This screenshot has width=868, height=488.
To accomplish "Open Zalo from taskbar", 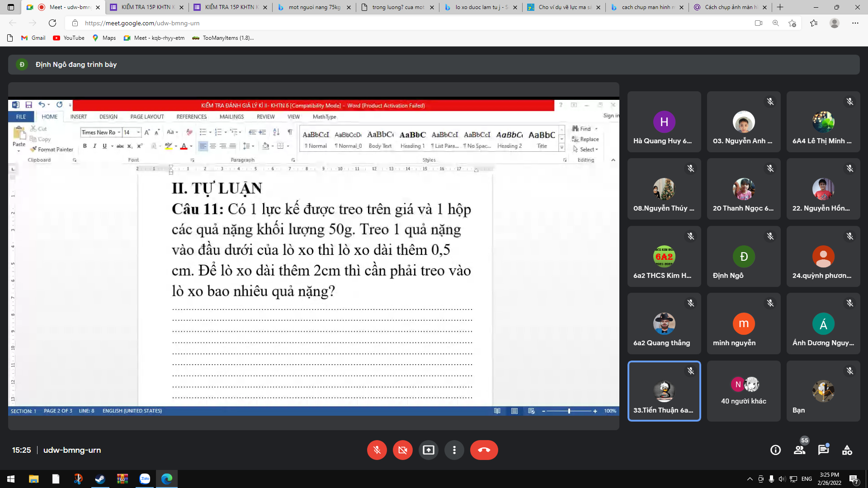I will tap(145, 479).
